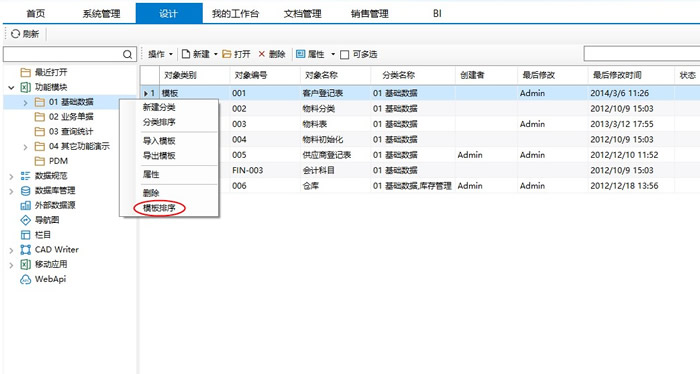
Task: Click the CAD Writer icon
Action: (x=25, y=249)
